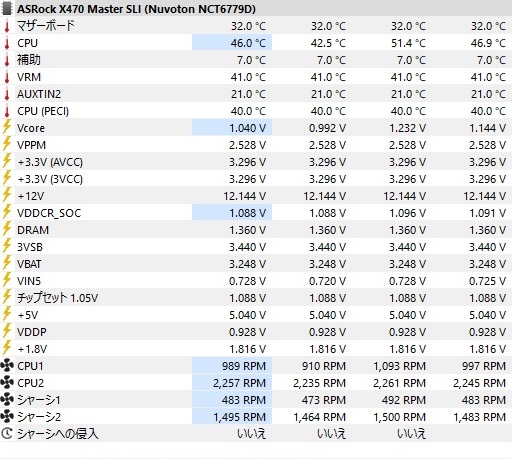Viewport: 512px width, 459px height.
Task: Click the lightning bolt icon beside Vcore
Action: pos(7,127)
